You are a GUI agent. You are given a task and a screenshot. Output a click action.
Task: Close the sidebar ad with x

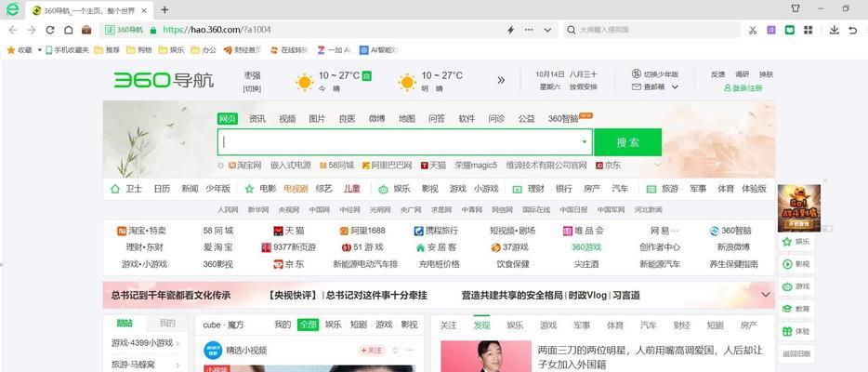coord(825,180)
